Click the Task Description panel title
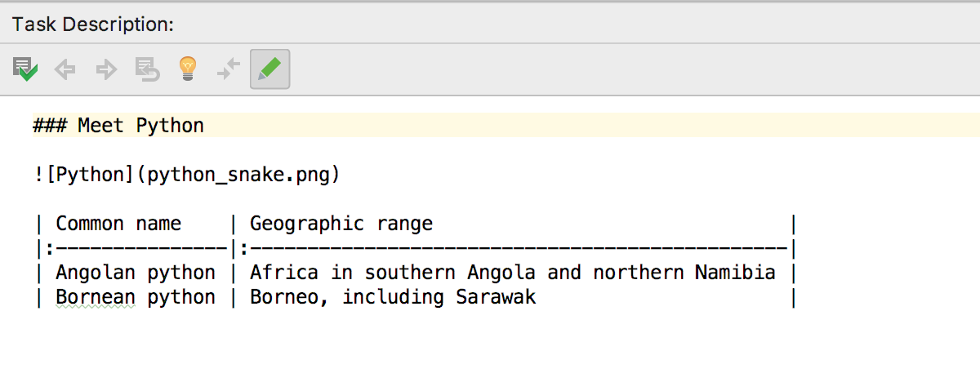The height and width of the screenshot is (382, 980). pyautogui.click(x=93, y=24)
